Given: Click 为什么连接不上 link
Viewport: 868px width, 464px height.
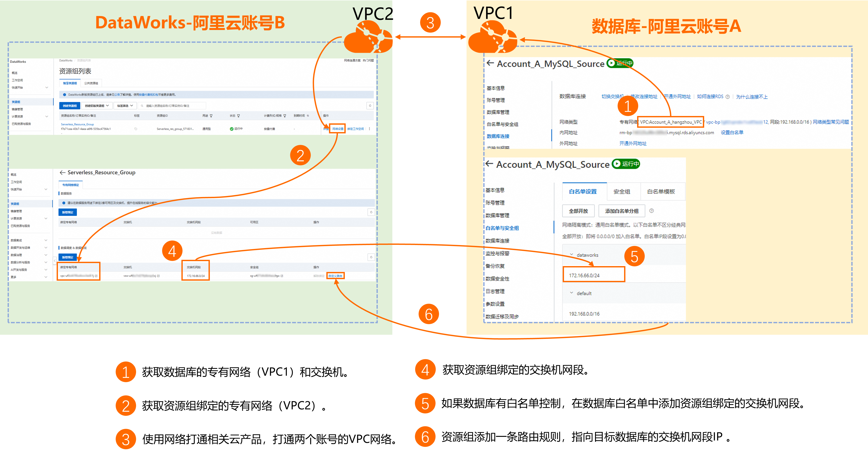Looking at the screenshot, I should (x=752, y=97).
